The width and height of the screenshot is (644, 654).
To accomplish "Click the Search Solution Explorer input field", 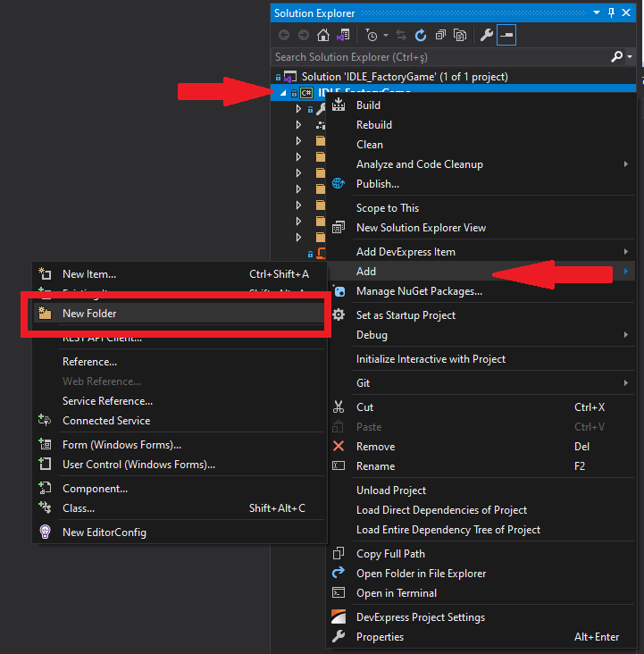I will coord(438,56).
